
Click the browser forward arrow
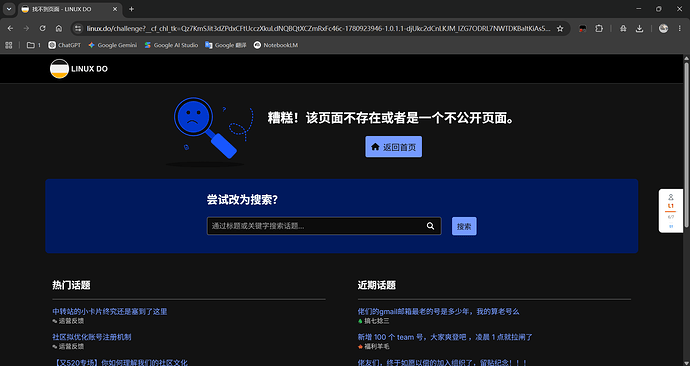(26, 29)
